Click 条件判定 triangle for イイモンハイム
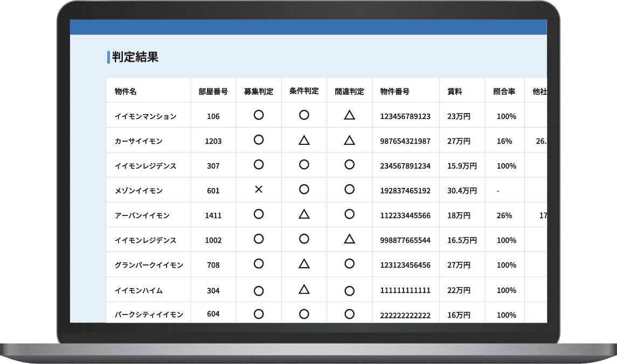This screenshot has height=364, width=617. [304, 290]
